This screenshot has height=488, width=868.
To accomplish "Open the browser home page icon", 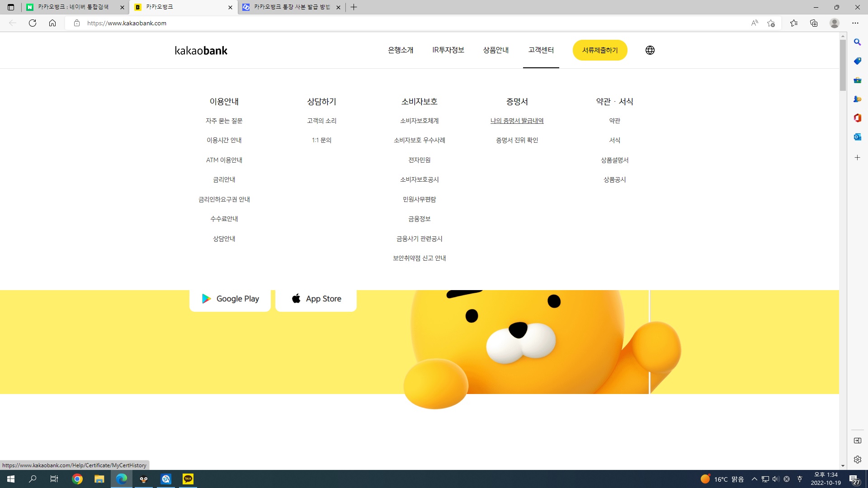I will 52,23.
